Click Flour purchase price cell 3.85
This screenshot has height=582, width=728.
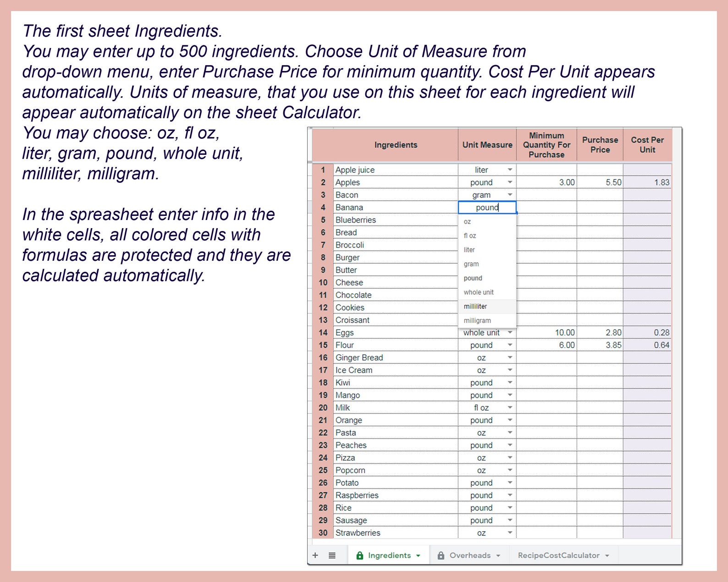600,345
